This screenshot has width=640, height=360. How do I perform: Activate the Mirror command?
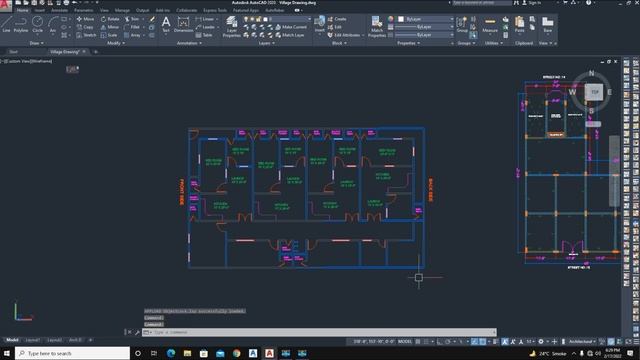110,27
